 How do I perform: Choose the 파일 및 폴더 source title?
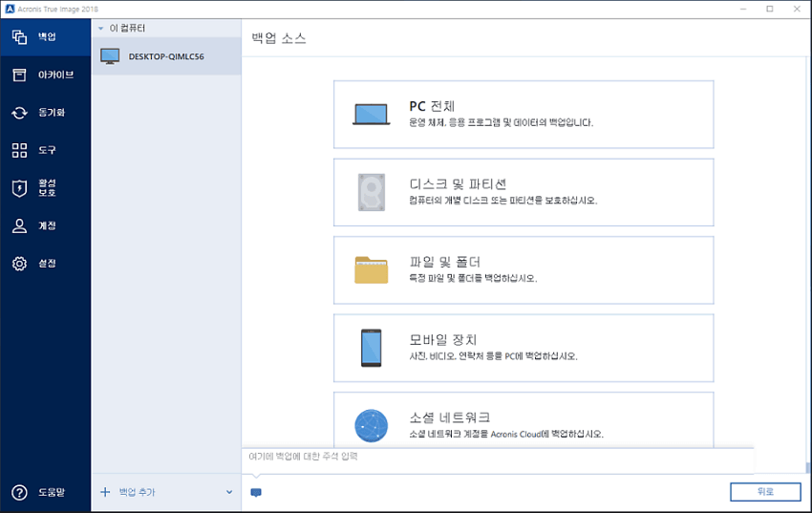445,262
